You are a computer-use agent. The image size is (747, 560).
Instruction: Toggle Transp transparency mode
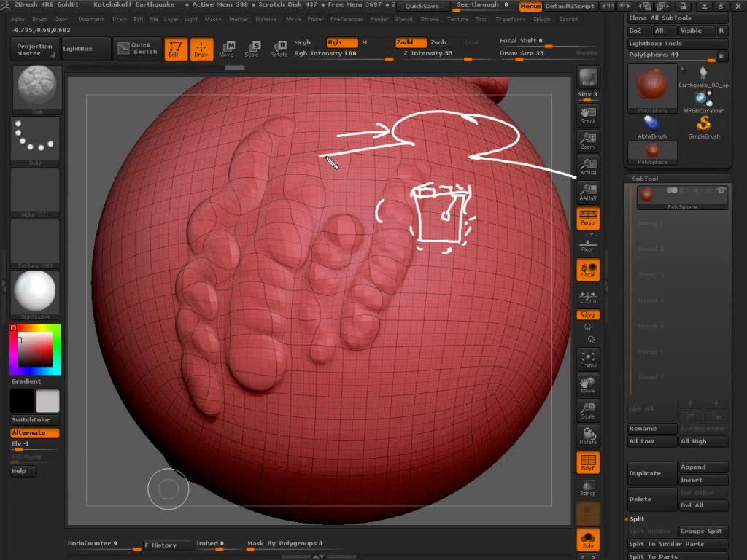point(587,488)
